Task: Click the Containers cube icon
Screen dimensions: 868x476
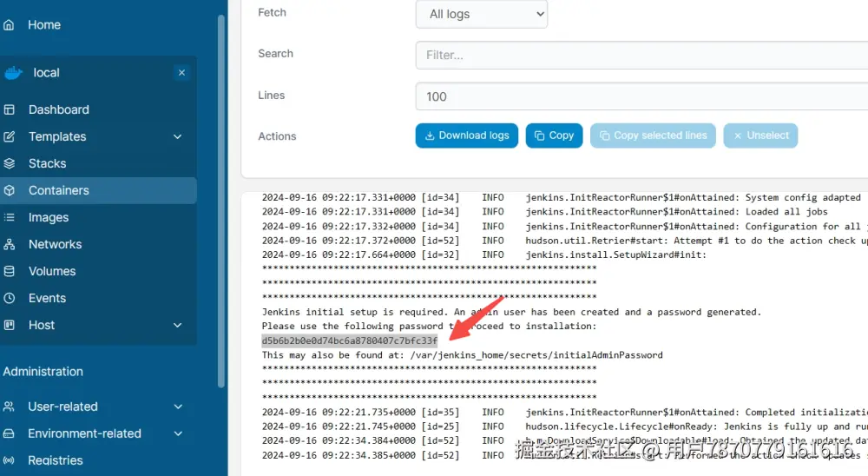Action: (10, 190)
